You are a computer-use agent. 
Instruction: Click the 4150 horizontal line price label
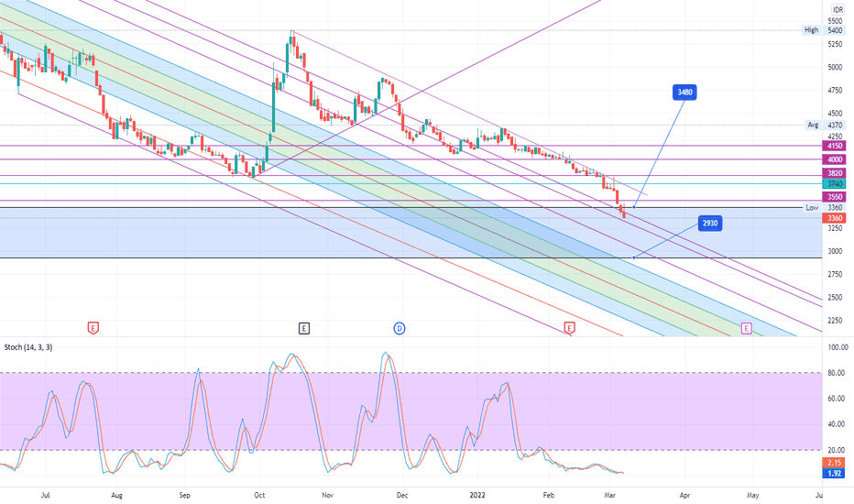[835, 146]
